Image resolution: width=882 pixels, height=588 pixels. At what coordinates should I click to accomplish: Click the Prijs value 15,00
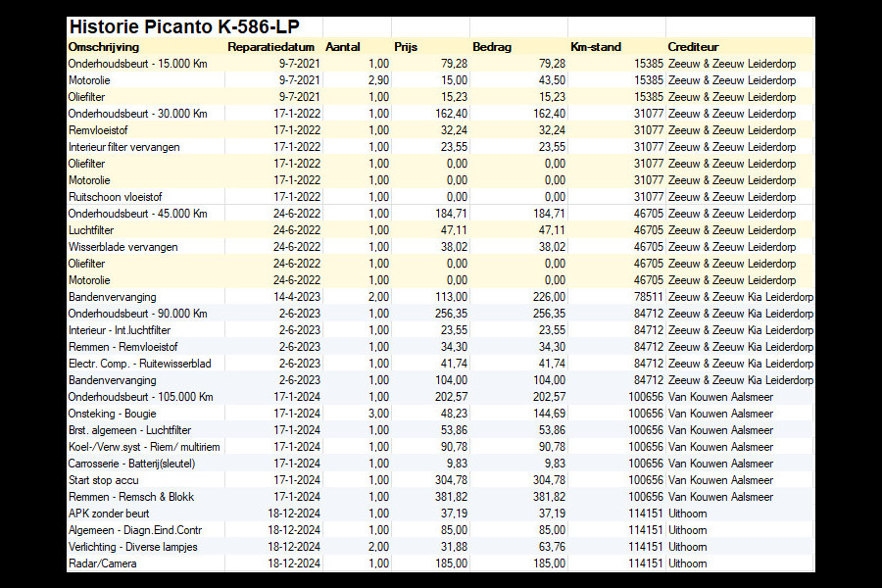click(454, 80)
